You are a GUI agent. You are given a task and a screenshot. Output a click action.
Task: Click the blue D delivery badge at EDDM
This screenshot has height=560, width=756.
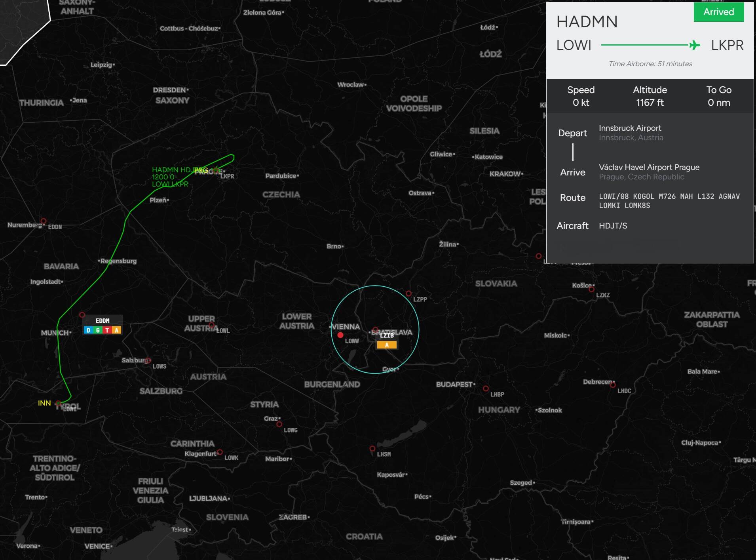(89, 330)
